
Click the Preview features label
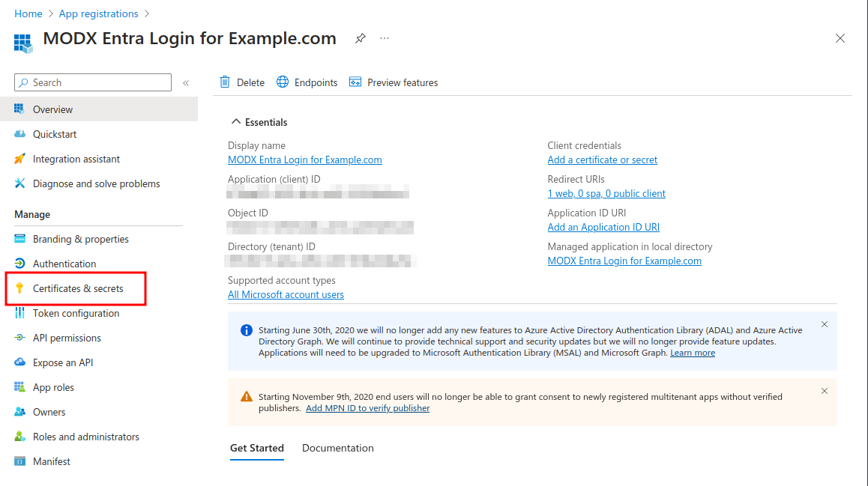403,82
